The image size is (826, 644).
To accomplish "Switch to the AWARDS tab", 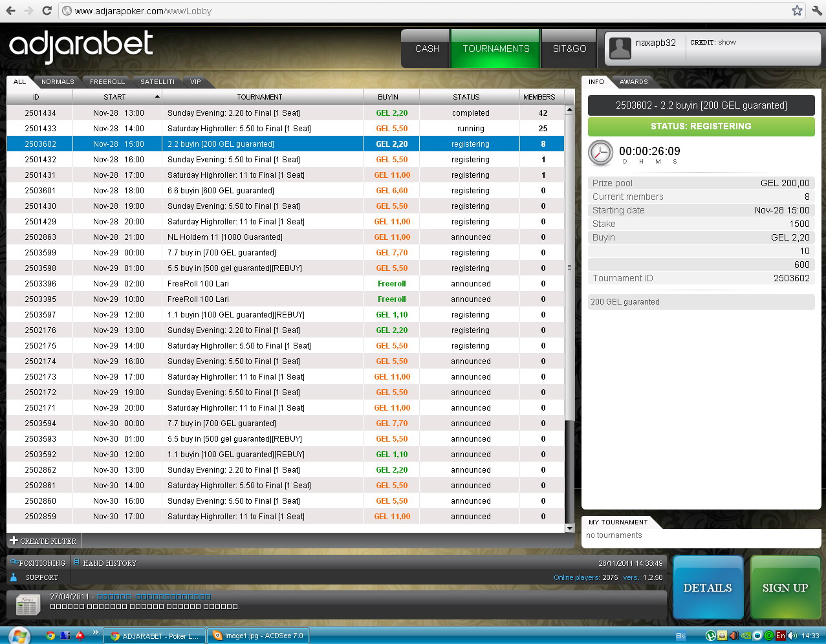I will [x=633, y=82].
